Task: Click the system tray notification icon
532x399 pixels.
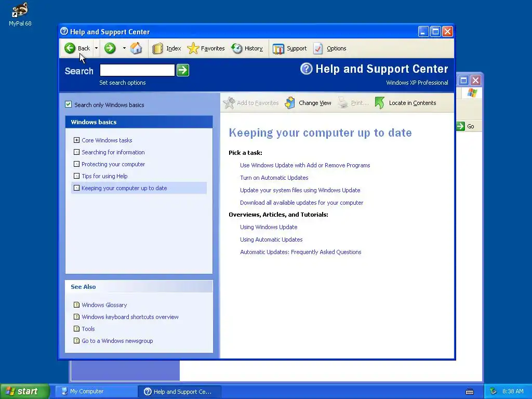Action: pos(494,392)
